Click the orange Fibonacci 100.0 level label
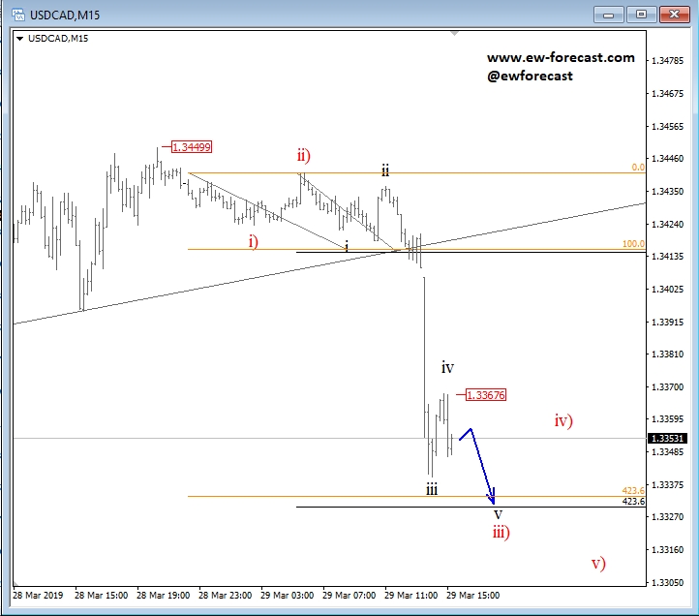The height and width of the screenshot is (616, 699). (x=633, y=244)
